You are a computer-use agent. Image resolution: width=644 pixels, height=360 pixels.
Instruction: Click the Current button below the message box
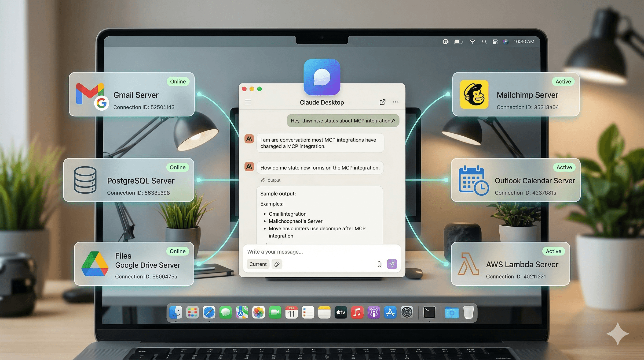pyautogui.click(x=258, y=264)
